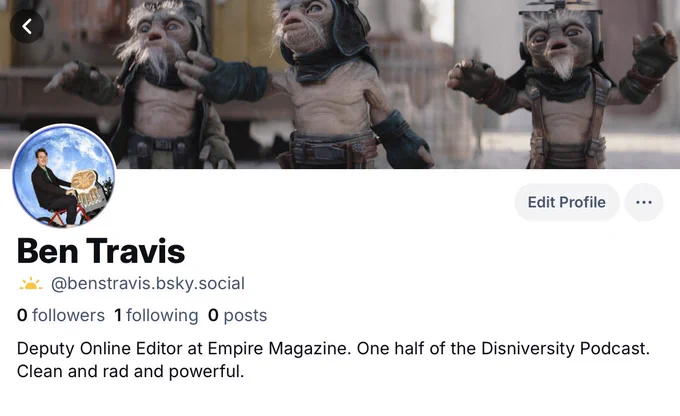
Task: View the 0 followers list
Action: [61, 315]
